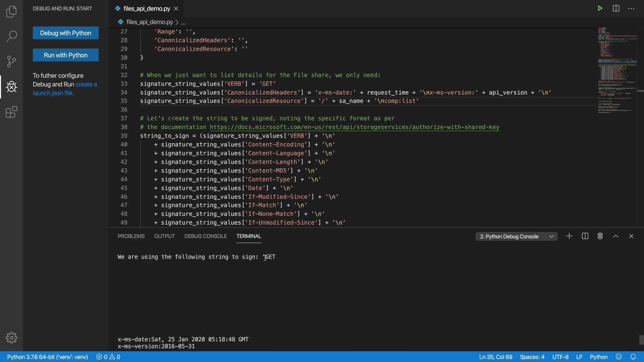Split the terminal pane

coord(585,236)
